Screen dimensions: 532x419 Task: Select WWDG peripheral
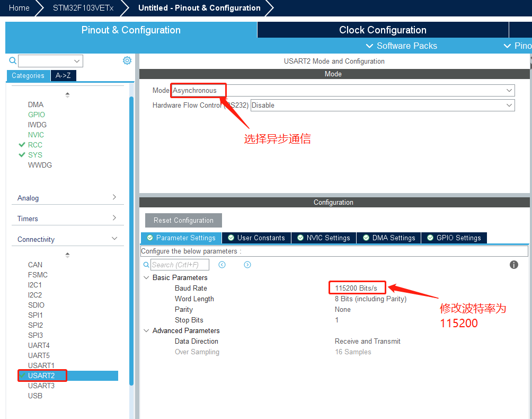(40, 165)
